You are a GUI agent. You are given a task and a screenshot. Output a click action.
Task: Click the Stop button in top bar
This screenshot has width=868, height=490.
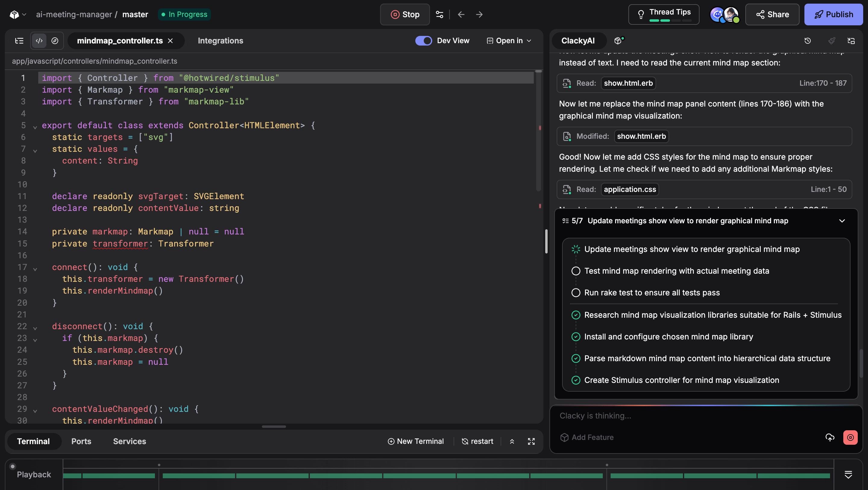click(405, 14)
